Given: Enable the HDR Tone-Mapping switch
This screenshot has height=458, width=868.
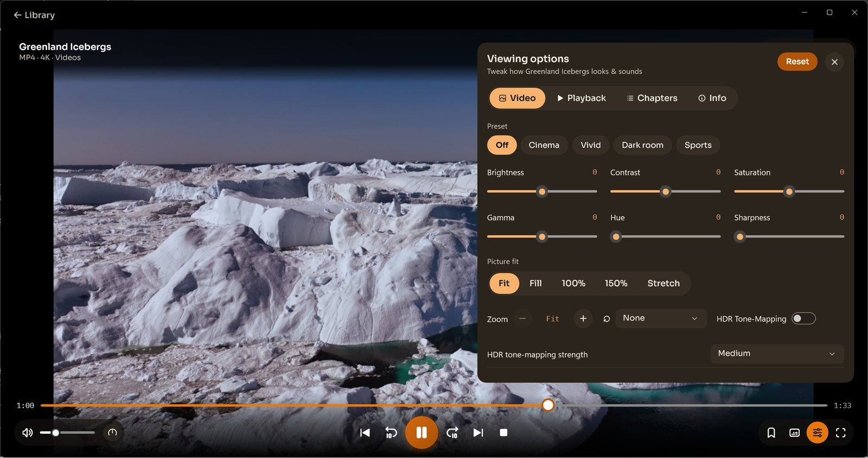Looking at the screenshot, I should [803, 319].
